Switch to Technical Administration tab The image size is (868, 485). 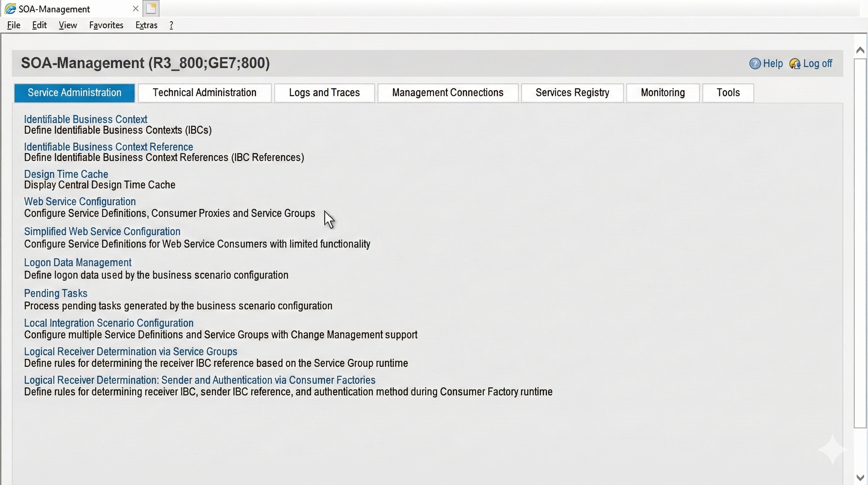pos(204,93)
